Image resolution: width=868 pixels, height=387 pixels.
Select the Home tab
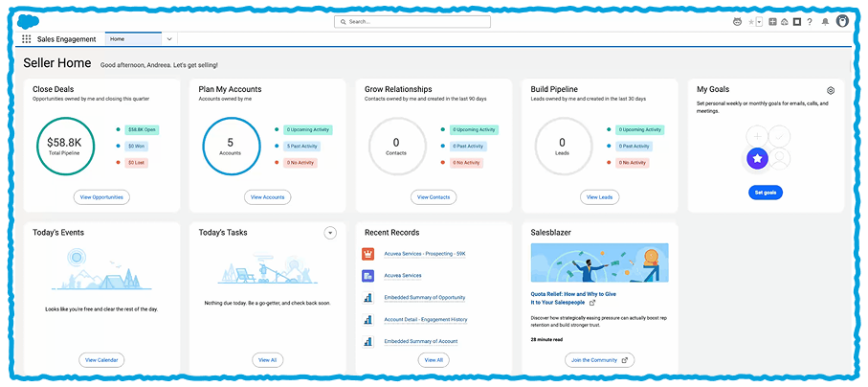(132, 39)
